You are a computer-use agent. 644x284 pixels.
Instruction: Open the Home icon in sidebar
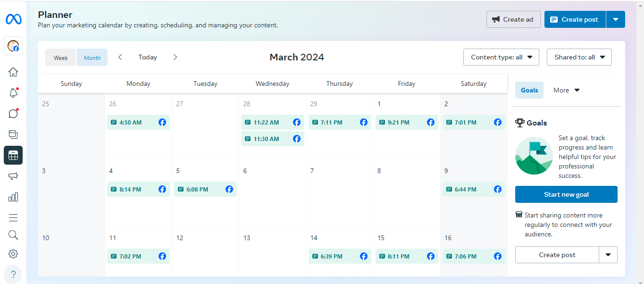tap(13, 72)
